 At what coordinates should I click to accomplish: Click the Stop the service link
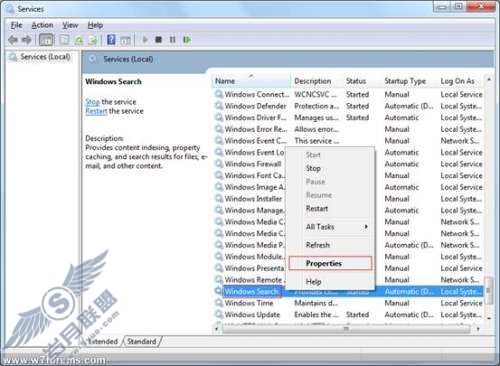click(x=92, y=102)
